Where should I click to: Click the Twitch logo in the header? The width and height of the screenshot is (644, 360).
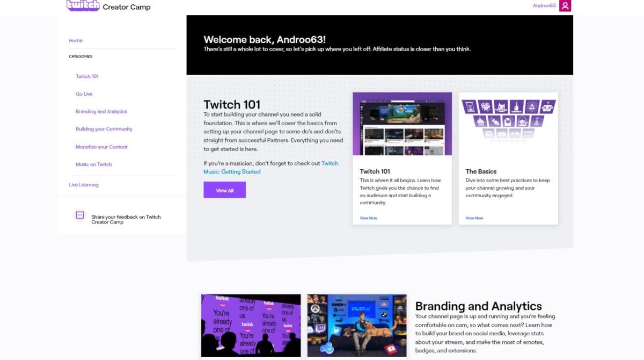coord(83,6)
